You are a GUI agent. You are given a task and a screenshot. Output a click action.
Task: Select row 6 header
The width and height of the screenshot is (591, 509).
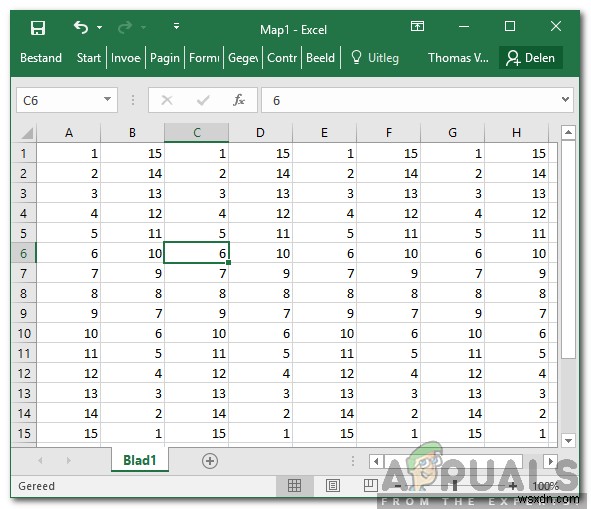click(24, 253)
